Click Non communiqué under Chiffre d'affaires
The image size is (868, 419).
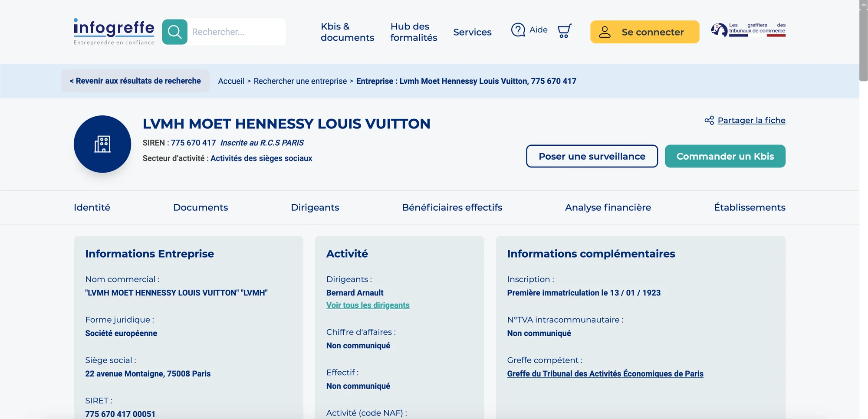(358, 346)
